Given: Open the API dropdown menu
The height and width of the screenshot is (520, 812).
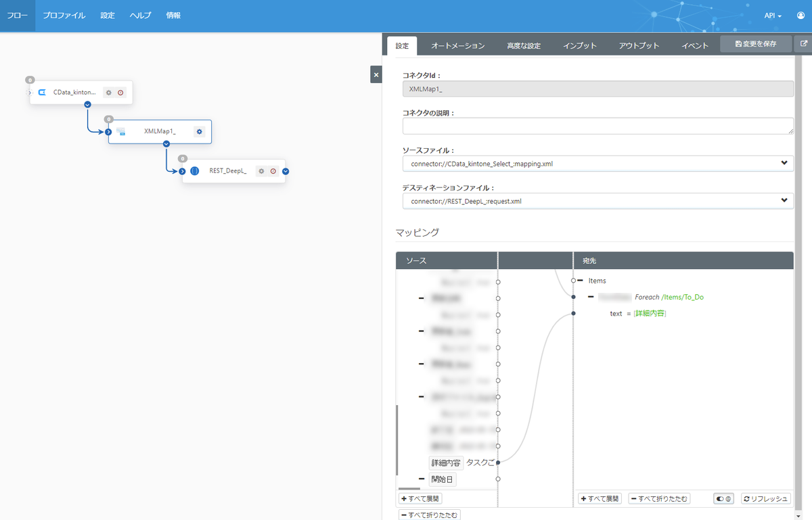Looking at the screenshot, I should coord(773,16).
